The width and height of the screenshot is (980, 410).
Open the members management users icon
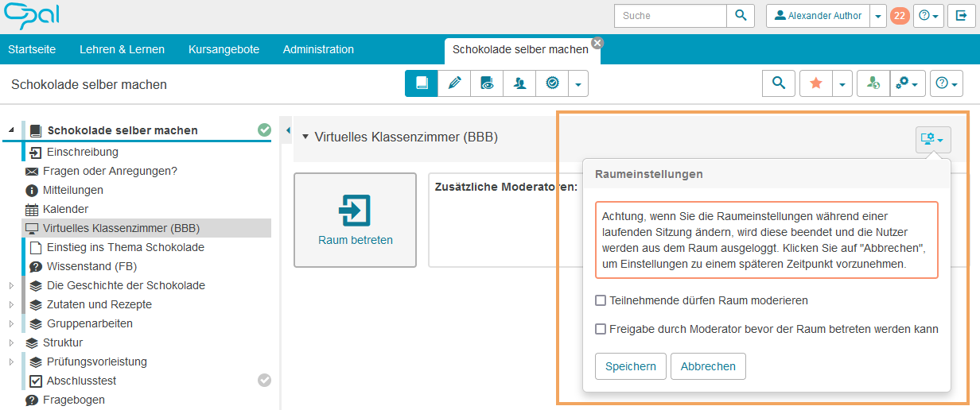click(519, 83)
